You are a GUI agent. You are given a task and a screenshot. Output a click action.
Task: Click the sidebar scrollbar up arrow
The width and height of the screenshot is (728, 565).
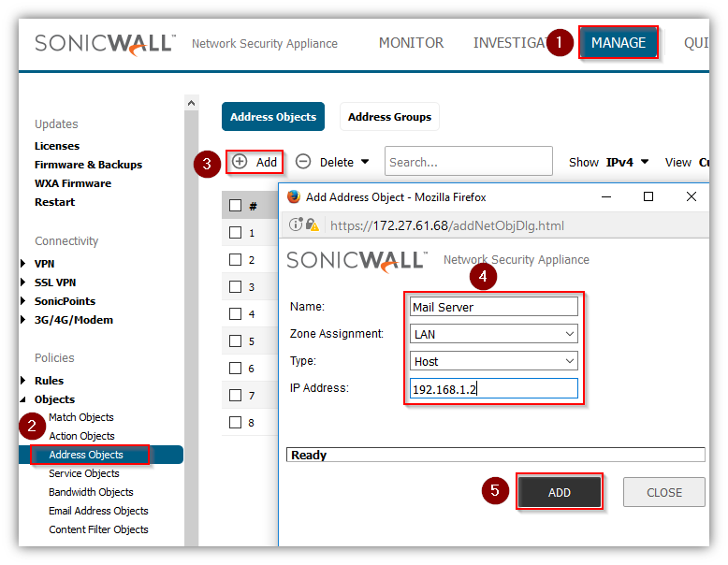191,103
